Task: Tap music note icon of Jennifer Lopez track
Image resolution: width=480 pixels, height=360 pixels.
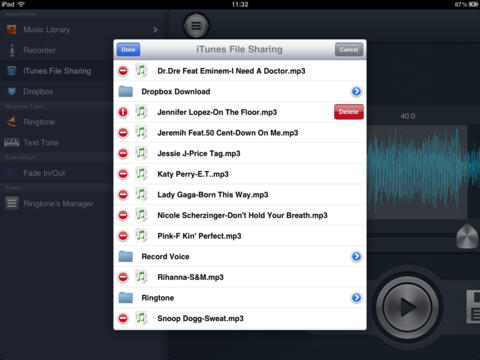Action: (x=141, y=112)
